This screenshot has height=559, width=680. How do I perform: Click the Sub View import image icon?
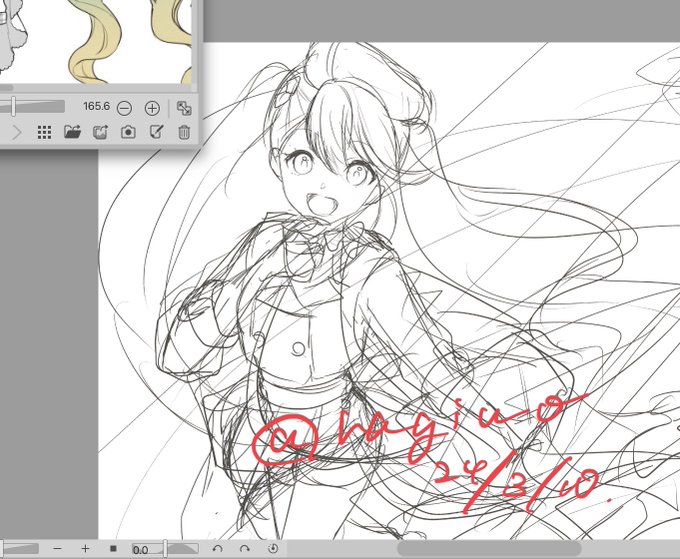pos(101,132)
